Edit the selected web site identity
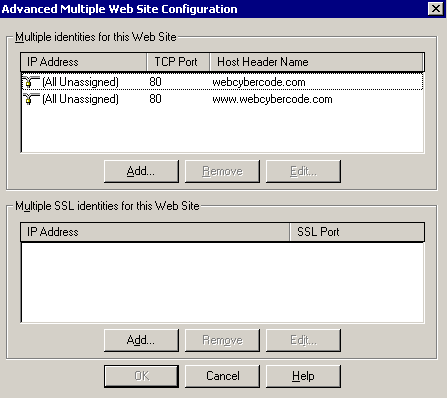447x398 pixels. [x=303, y=171]
